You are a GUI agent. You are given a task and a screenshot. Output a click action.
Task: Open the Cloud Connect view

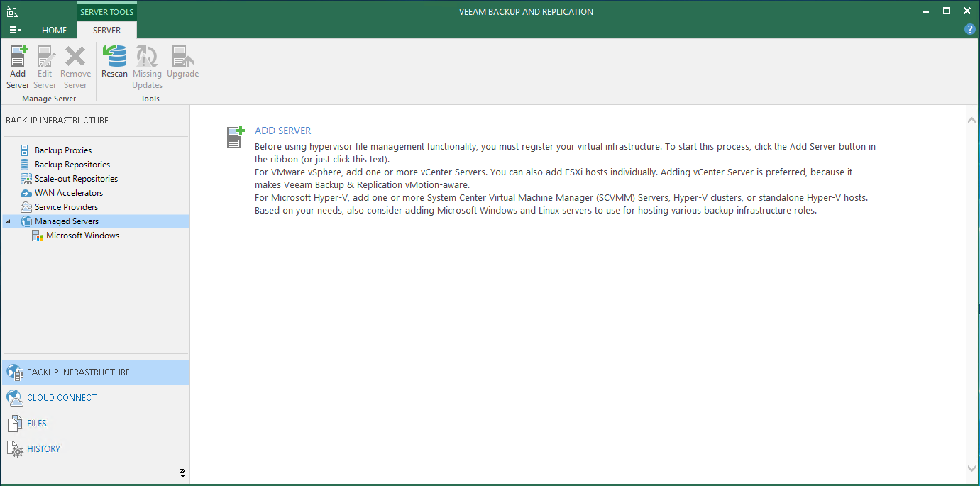(62, 398)
